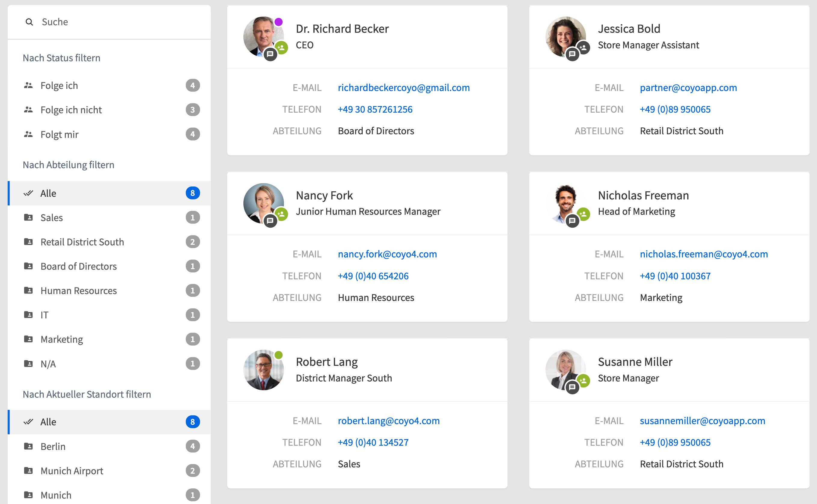Select Retail District South department filter
The image size is (817, 504).
pos(82,242)
